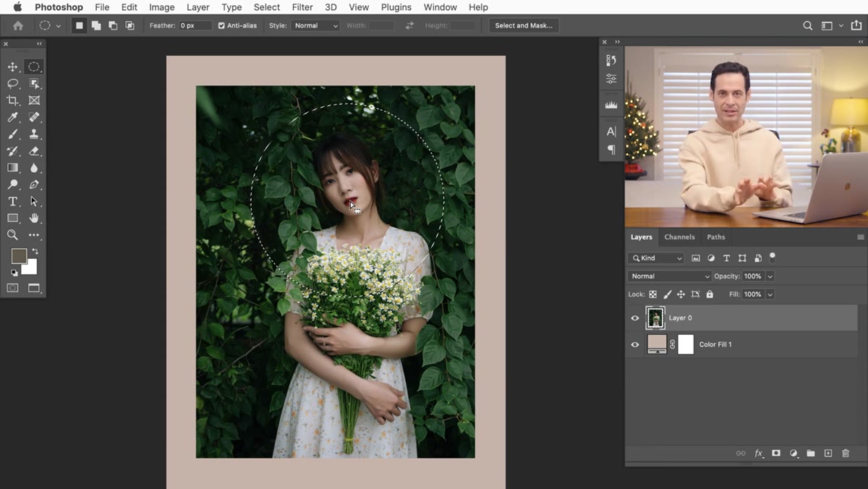Hide Layer 0 visibility eye
868x489 pixels.
click(635, 318)
